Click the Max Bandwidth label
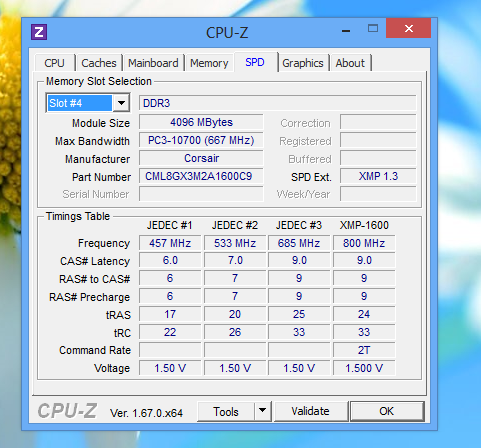The image size is (481, 448). coord(92,141)
